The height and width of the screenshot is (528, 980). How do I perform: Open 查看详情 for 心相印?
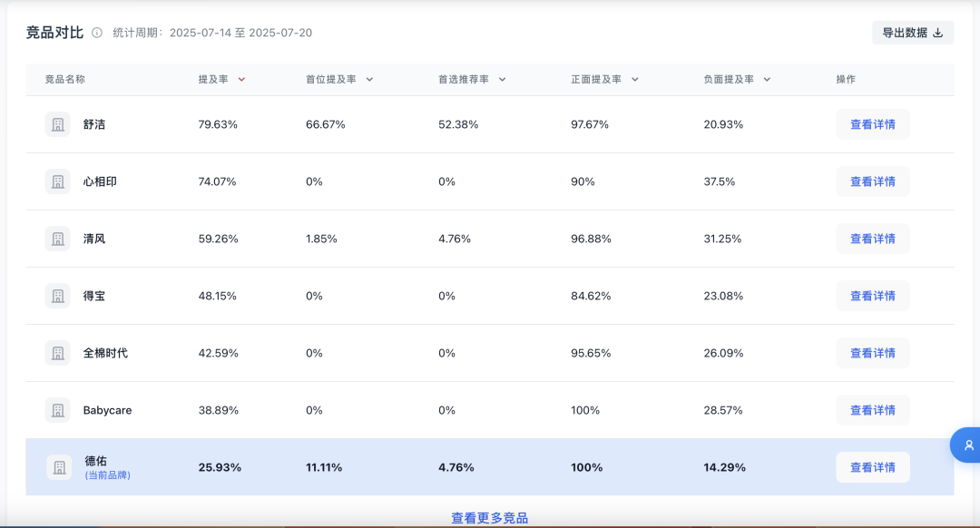[873, 181]
